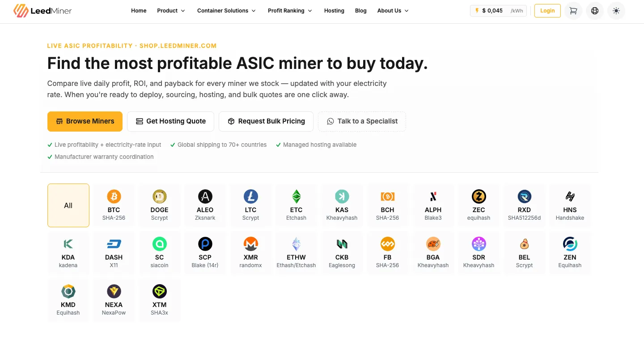Screen dimensions: 644x341
Task: Choose the LTC Scrypt filter tile
Action: [x=250, y=205]
